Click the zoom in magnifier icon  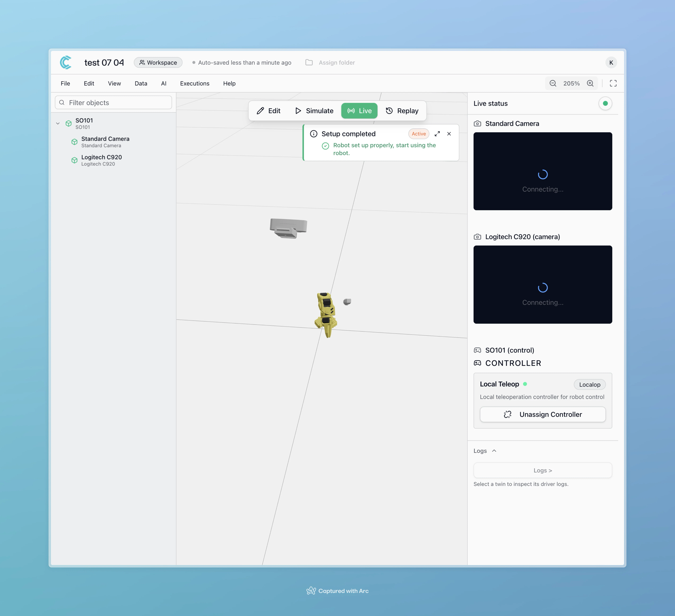tap(590, 83)
